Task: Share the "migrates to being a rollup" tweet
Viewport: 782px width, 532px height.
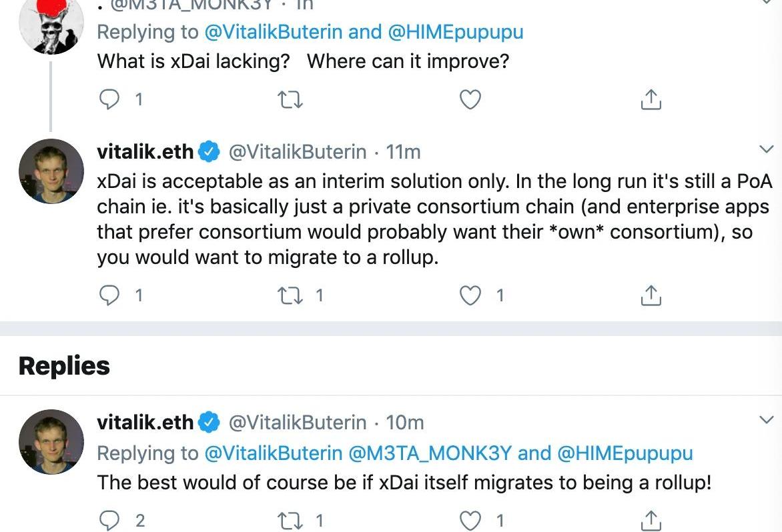Action: (651, 520)
